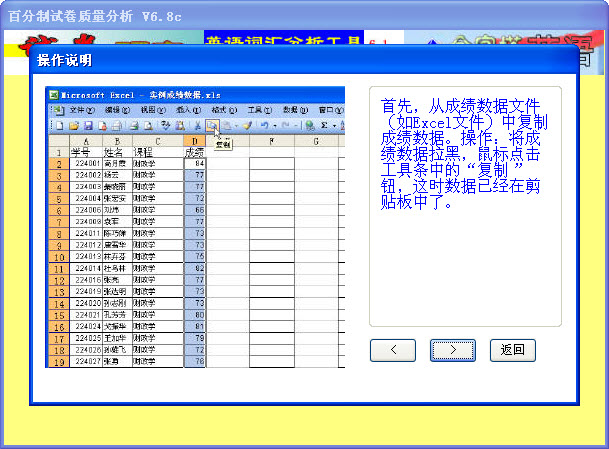Screen dimensions: 609x449
Task: Click the New document icon in Excel toolbar
Action: [x=60, y=125]
